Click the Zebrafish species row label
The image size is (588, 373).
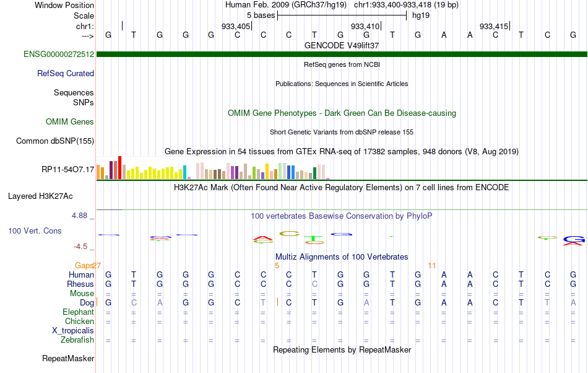77,340
